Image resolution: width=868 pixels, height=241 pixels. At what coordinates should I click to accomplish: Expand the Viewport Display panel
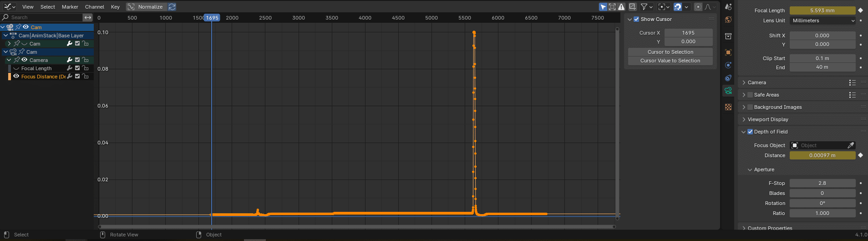[x=768, y=119]
